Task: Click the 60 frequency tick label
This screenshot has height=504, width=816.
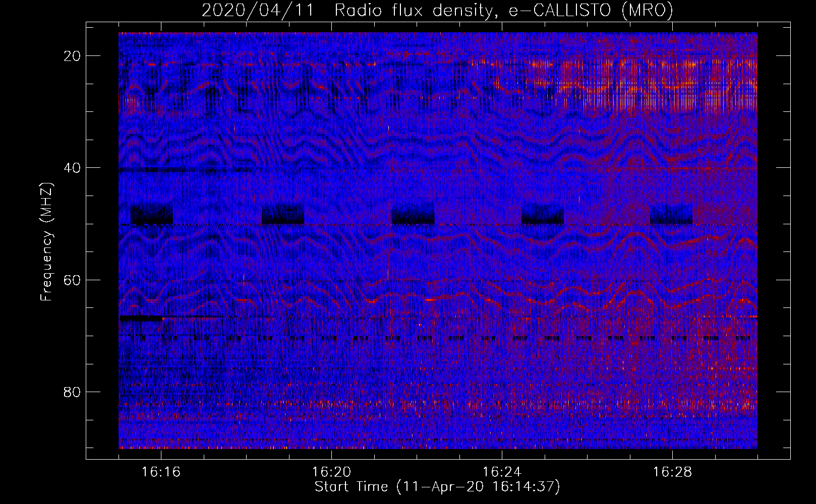Action: 72,280
